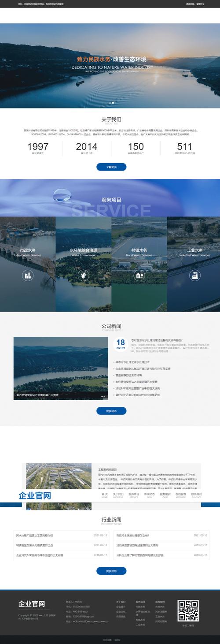The image size is (220, 644).
Task: Open industry news 浅谈确定营销型网站主题的三大原则
Action: 137,545
